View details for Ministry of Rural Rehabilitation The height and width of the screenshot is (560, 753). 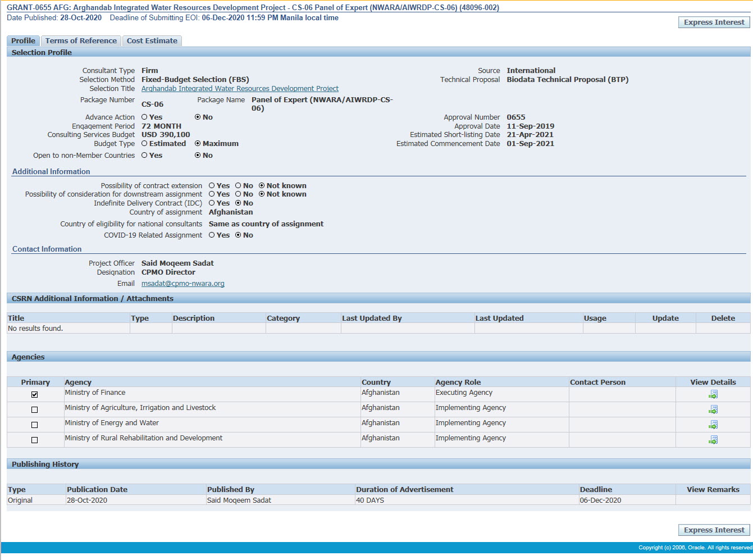coord(713,440)
